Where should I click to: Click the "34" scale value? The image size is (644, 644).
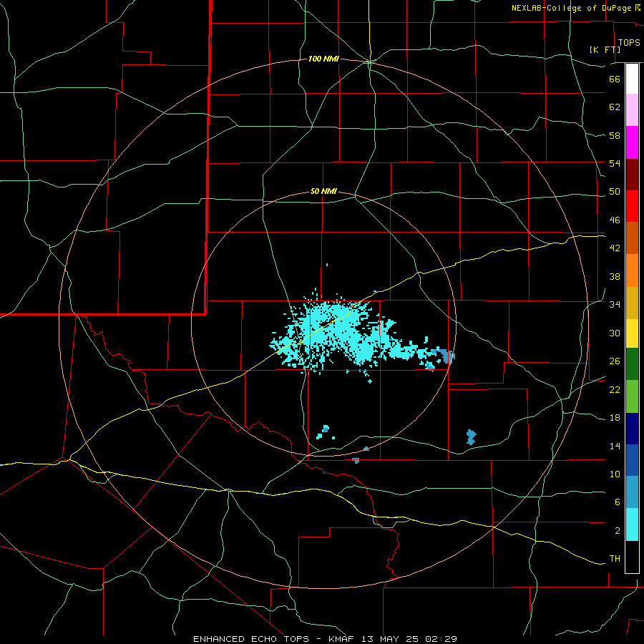pyautogui.click(x=615, y=305)
